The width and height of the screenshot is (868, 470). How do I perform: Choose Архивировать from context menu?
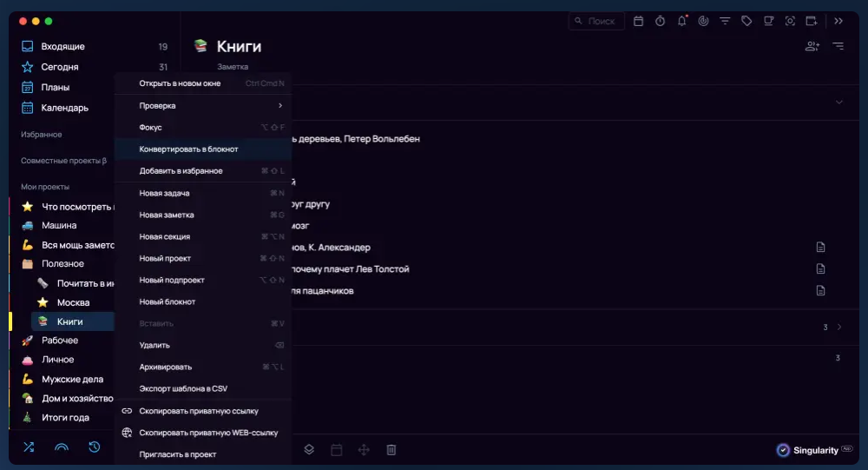tap(165, 367)
